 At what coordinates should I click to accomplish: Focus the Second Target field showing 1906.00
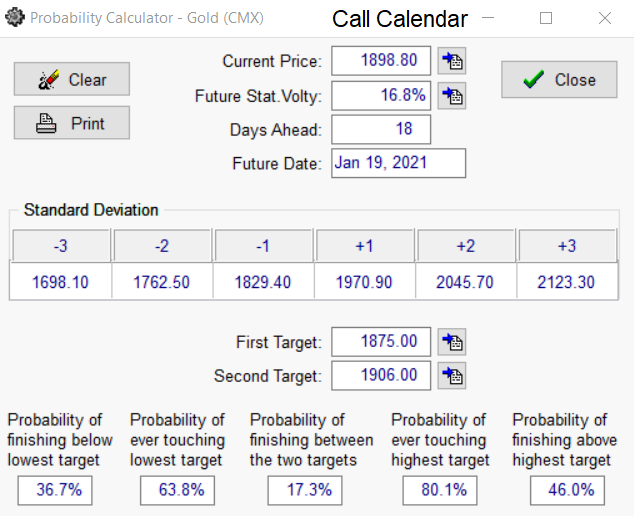click(381, 376)
